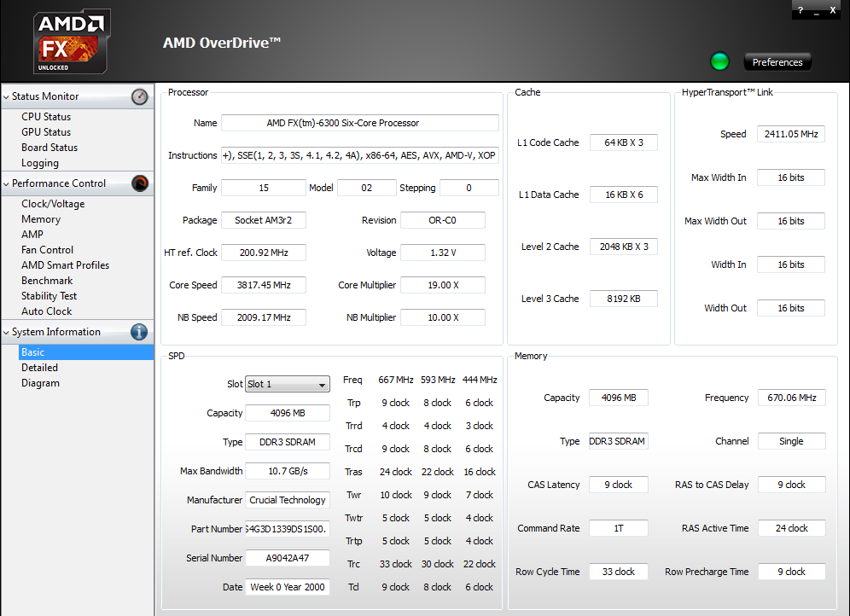This screenshot has width=850, height=616.
Task: Click the Level 3 Cache value 8192 KB
Action: click(623, 299)
